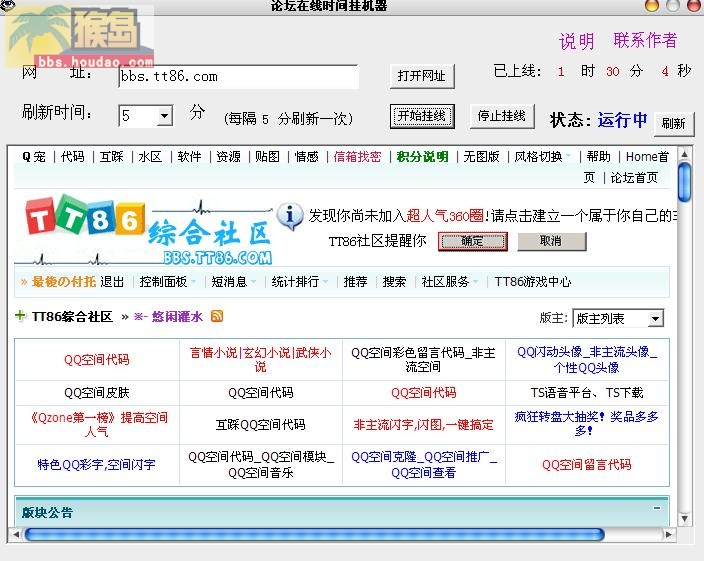704x561 pixels.
Task: Open TT86游戏中心 link
Action: point(532,282)
